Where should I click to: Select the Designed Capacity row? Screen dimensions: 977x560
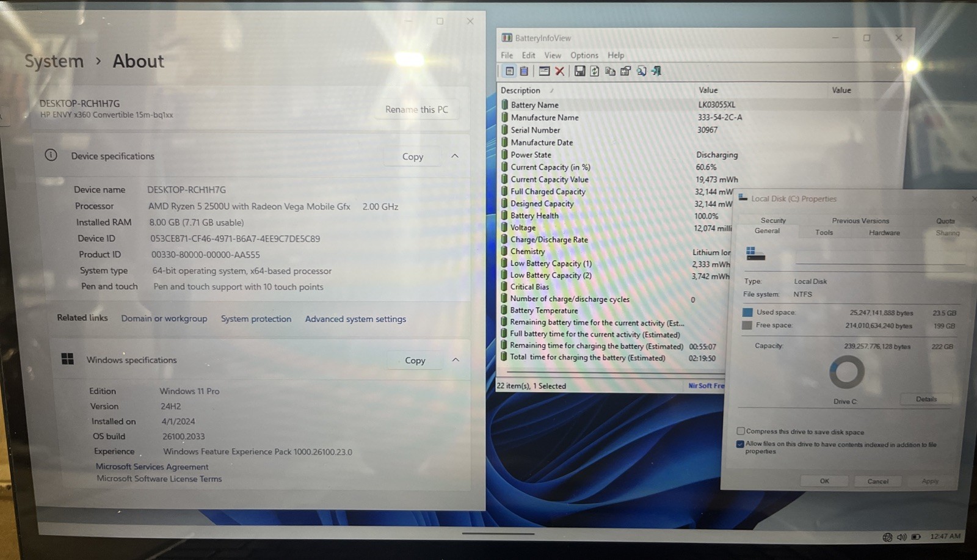(x=616, y=203)
